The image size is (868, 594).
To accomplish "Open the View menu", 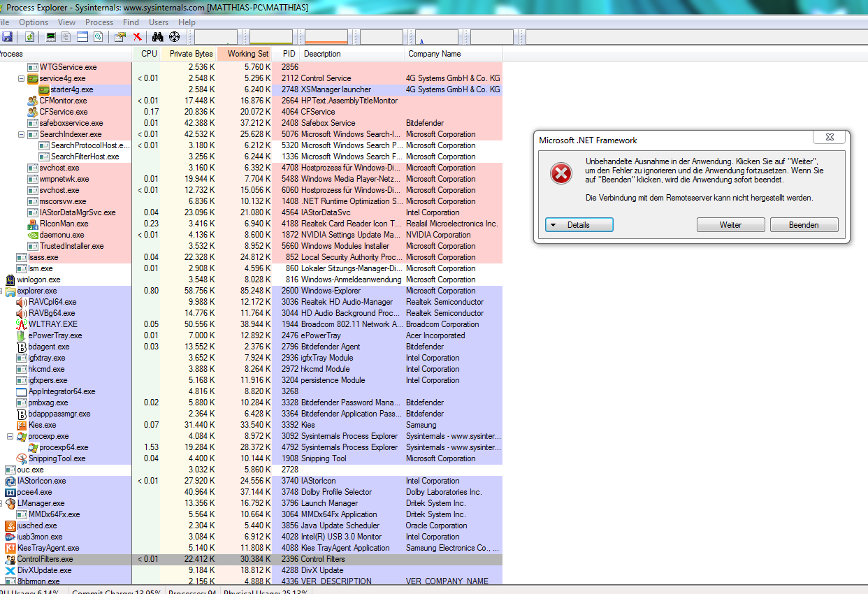I will coord(67,22).
